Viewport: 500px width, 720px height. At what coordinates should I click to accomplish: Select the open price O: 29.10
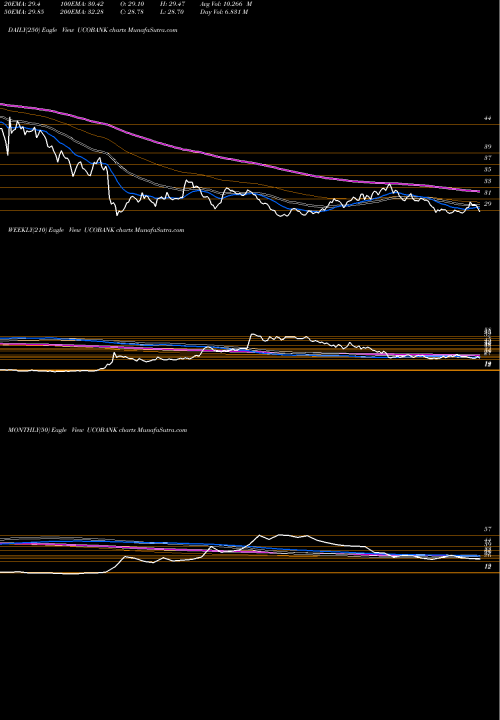pos(131,4)
